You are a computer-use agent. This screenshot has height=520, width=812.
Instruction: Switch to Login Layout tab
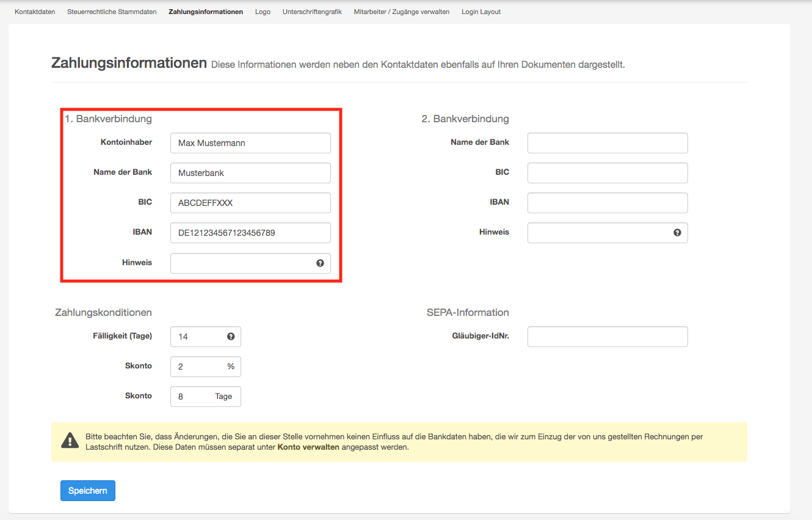(x=481, y=12)
